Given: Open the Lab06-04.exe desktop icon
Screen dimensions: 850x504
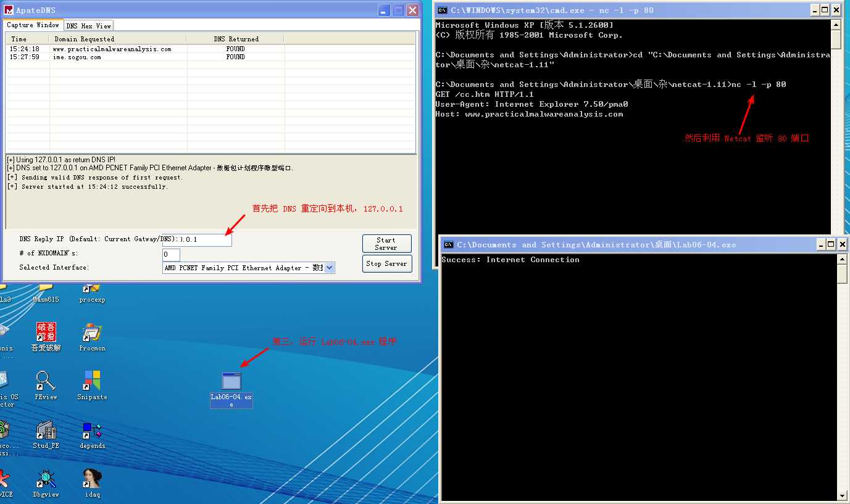Looking at the screenshot, I should 231,389.
